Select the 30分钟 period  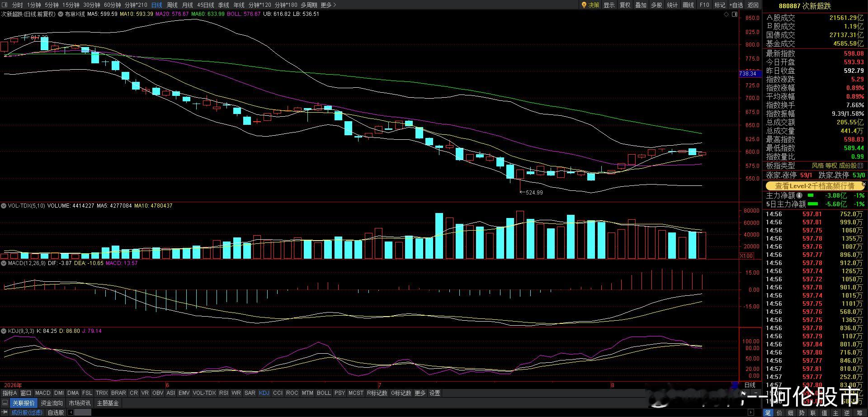click(92, 5)
